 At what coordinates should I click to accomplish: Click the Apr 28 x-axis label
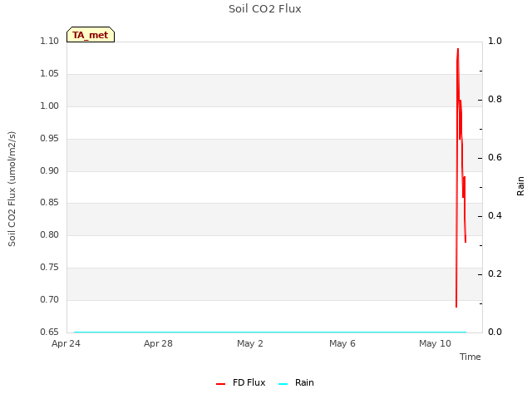[x=158, y=343]
